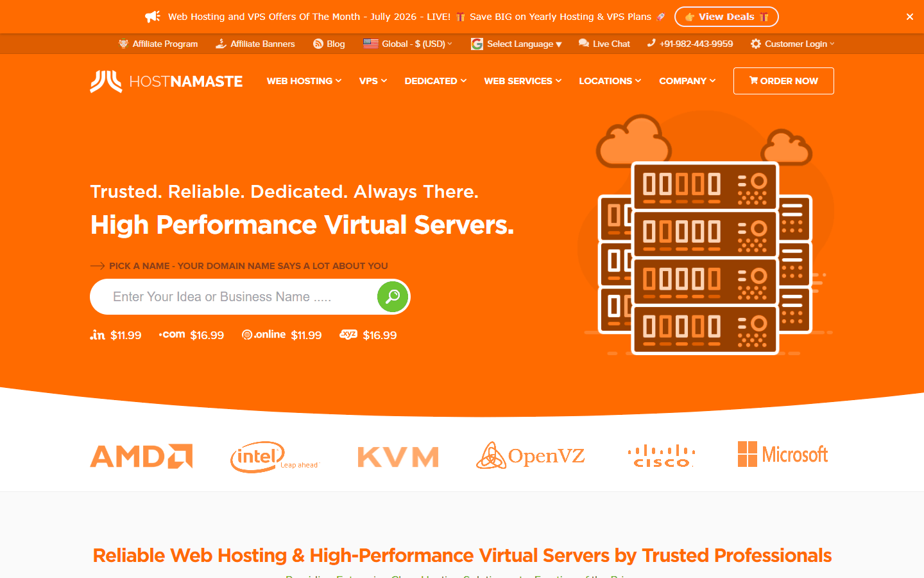Click the KVM logo
Screen dimensions: 924x578
[398, 457]
